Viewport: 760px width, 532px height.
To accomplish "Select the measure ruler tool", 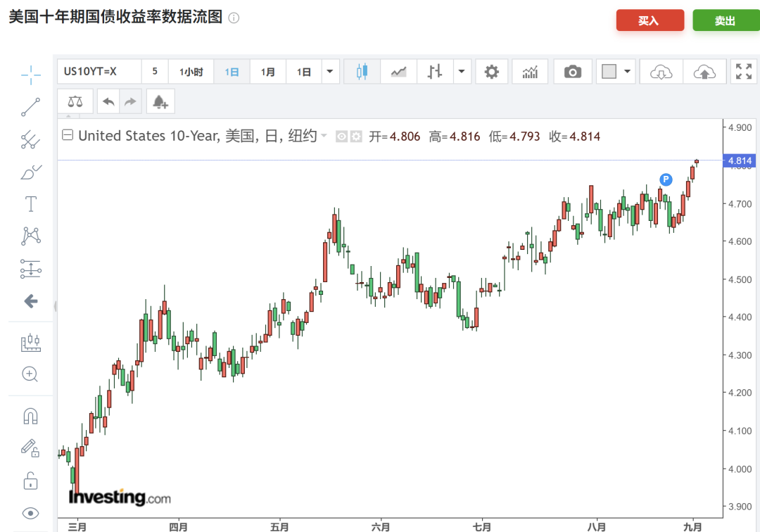I will 30,343.
